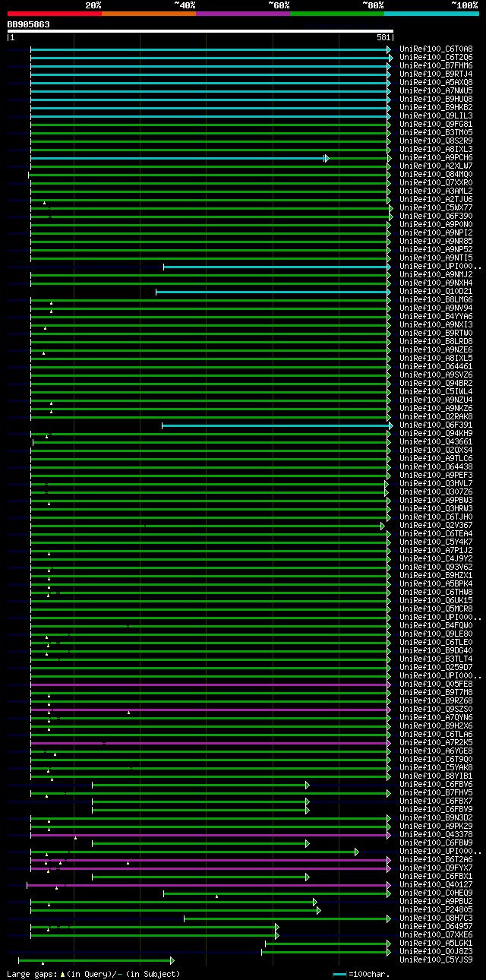Image resolution: width=486 pixels, height=980 pixels.
Task: Select hit label UniRef100_O64461
Action: 436,366
